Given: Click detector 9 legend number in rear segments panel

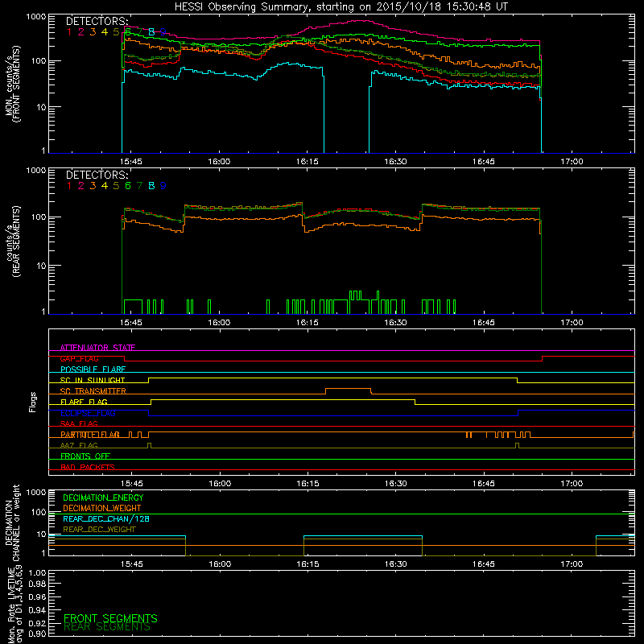Looking at the screenshot, I should [x=163, y=186].
